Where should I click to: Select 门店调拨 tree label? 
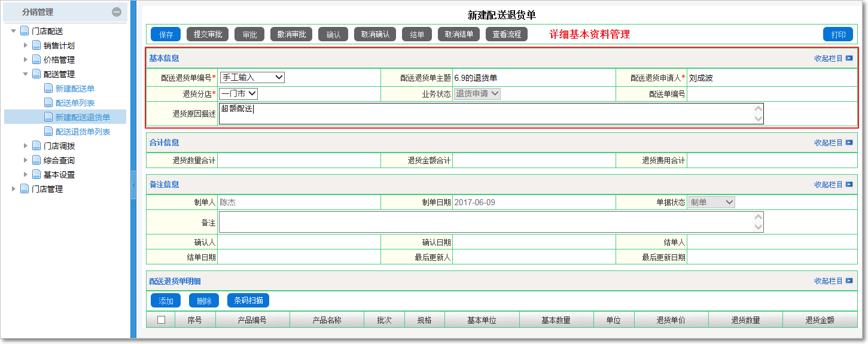pyautogui.click(x=59, y=146)
